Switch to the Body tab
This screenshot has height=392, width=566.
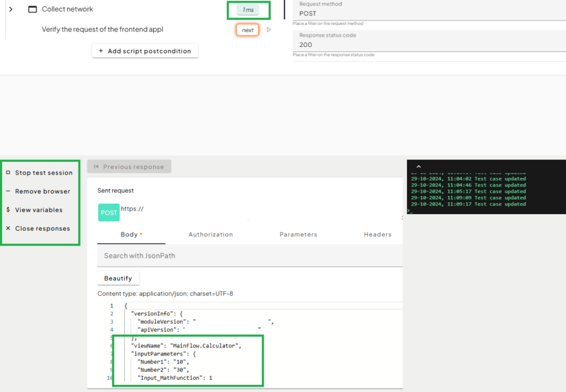[x=131, y=235]
